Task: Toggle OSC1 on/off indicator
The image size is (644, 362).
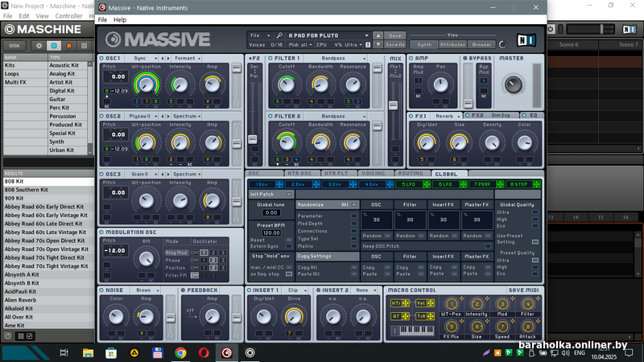Action: 101,58
